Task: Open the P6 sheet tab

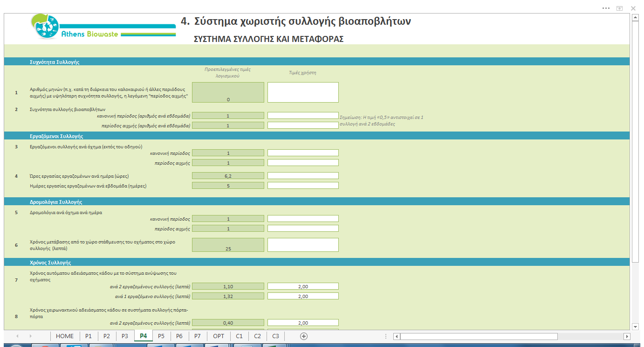Action: coord(179,336)
